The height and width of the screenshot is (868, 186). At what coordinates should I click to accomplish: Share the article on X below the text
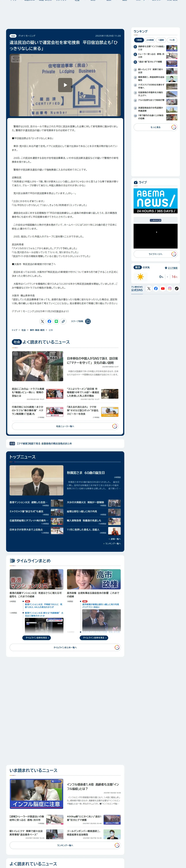(x=42, y=321)
